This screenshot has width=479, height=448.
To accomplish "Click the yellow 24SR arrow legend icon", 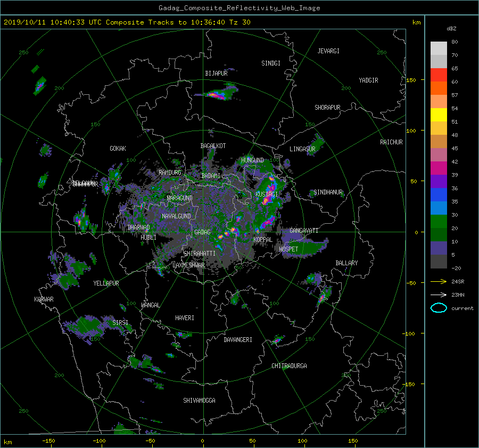I will click(439, 281).
